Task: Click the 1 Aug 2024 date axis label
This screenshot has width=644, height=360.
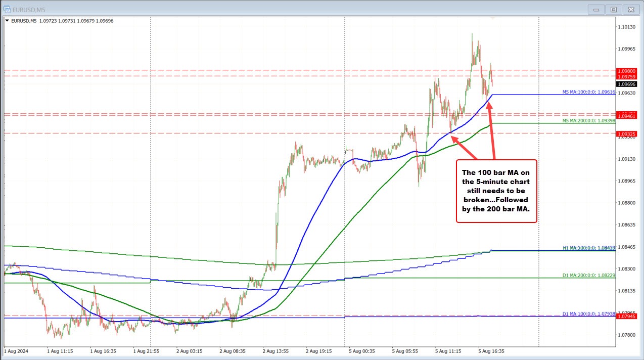Action: coord(16,351)
